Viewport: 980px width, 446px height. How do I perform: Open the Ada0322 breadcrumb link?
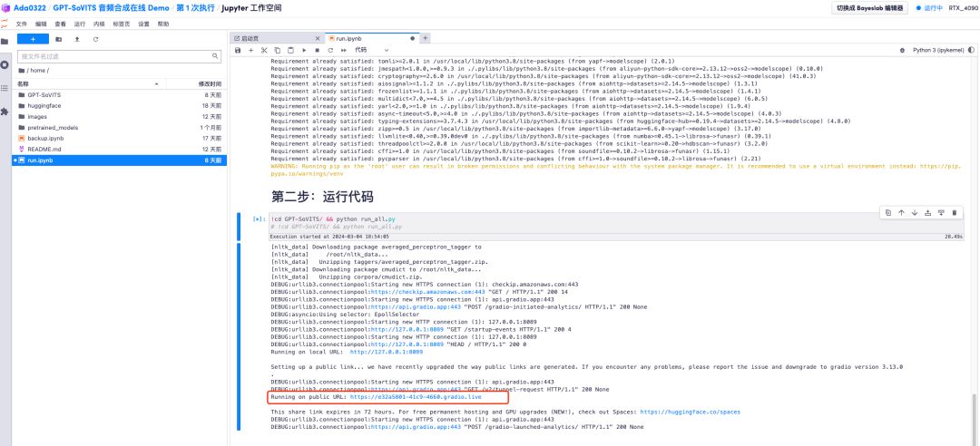tap(29, 8)
